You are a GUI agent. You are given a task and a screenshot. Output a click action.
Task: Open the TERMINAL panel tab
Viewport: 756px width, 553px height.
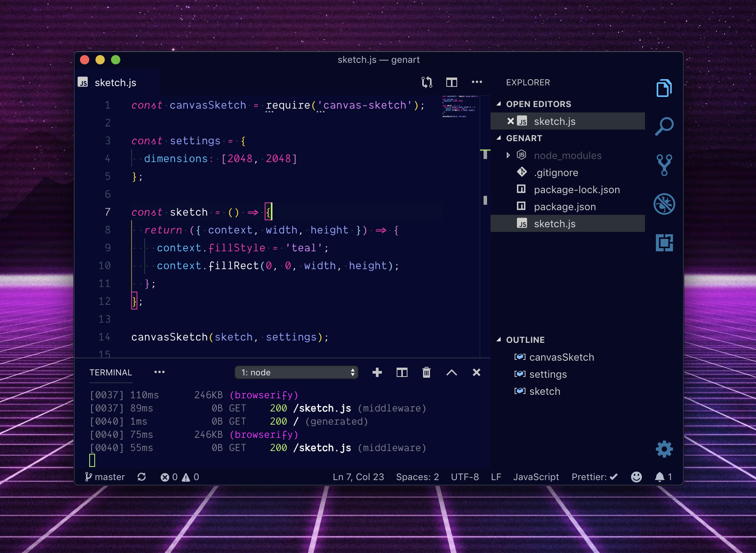click(x=111, y=372)
